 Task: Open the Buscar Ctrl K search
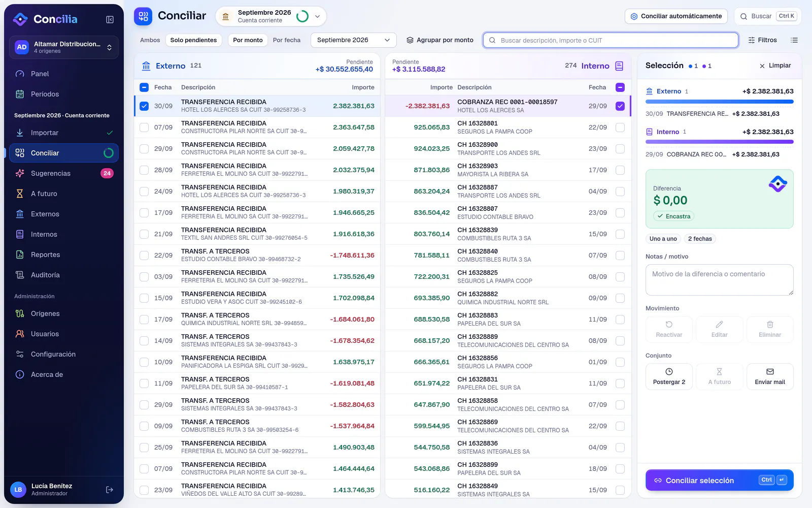767,16
